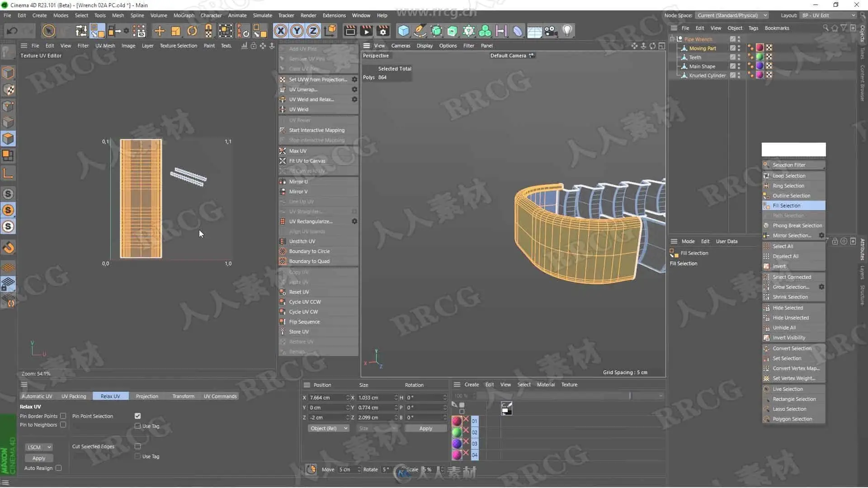This screenshot has width=868, height=488.
Task: Click the Position X input field
Action: pyautogui.click(x=326, y=398)
